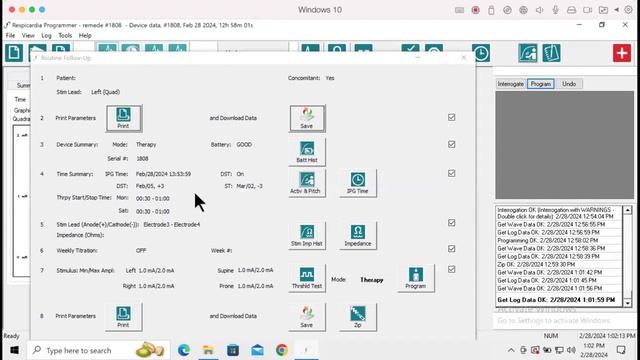
Task: Open Stim Imp Hist
Action: click(307, 236)
